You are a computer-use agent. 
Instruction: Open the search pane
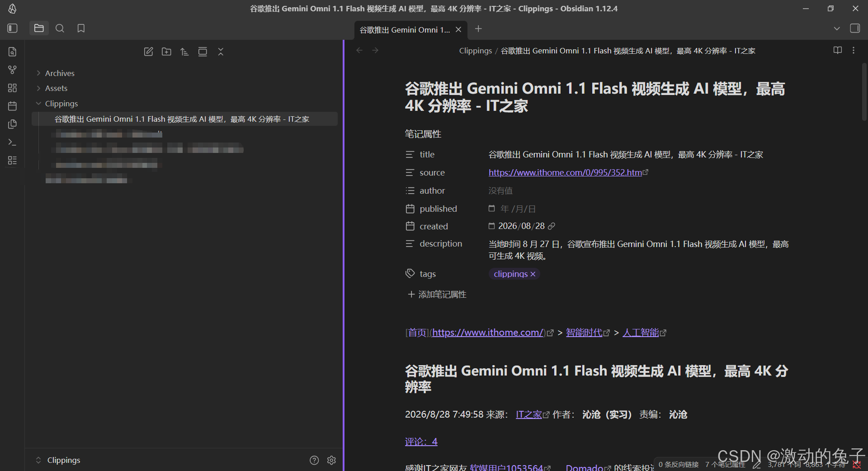tap(60, 28)
